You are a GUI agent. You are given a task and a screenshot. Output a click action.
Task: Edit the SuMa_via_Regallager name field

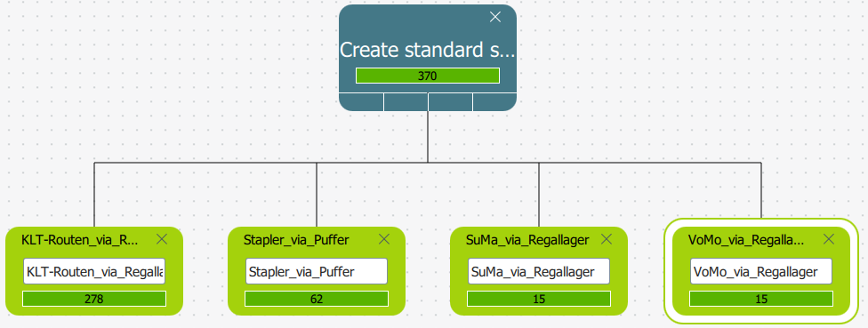coord(539,271)
